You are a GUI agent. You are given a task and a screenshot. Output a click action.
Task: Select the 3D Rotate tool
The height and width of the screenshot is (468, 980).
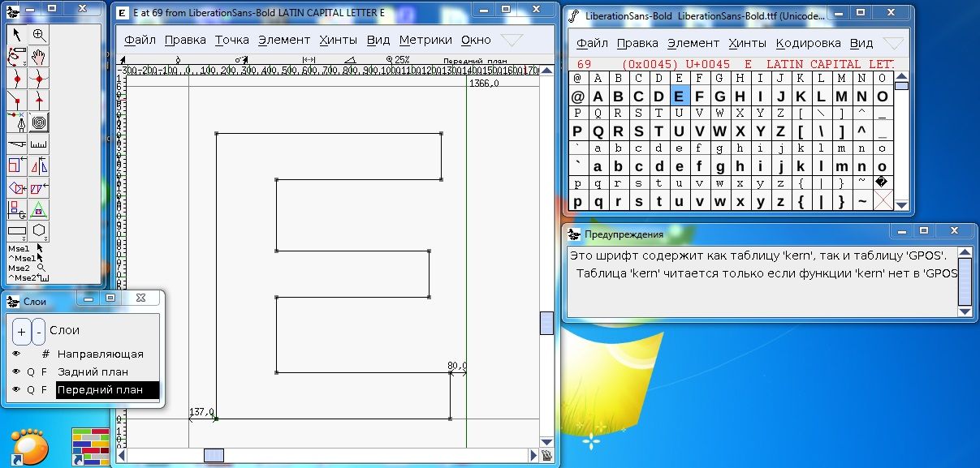[x=17, y=209]
